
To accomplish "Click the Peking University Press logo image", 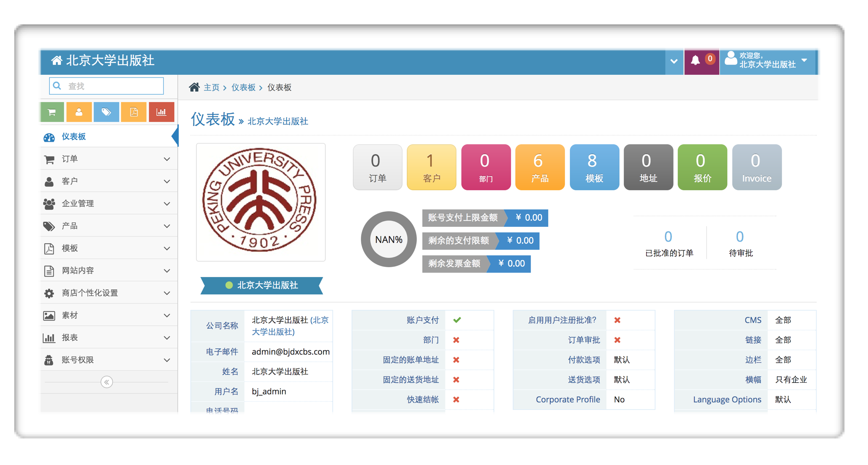I will click(x=261, y=202).
